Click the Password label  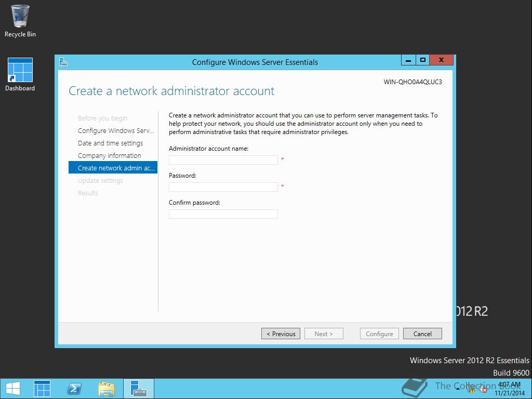[x=182, y=176]
